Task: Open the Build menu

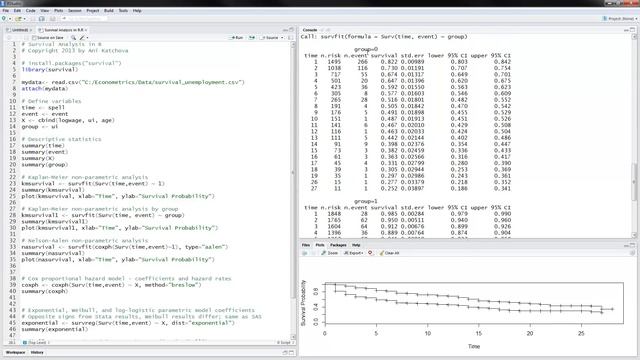Action: [x=109, y=11]
